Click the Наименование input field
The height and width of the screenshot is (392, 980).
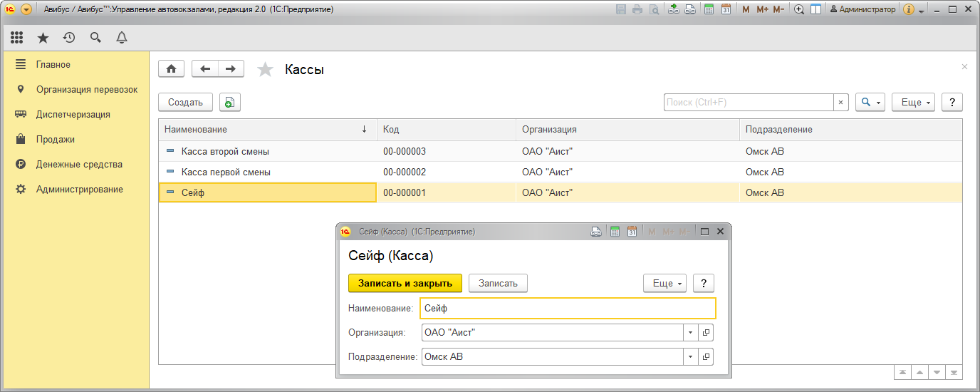pyautogui.click(x=567, y=309)
